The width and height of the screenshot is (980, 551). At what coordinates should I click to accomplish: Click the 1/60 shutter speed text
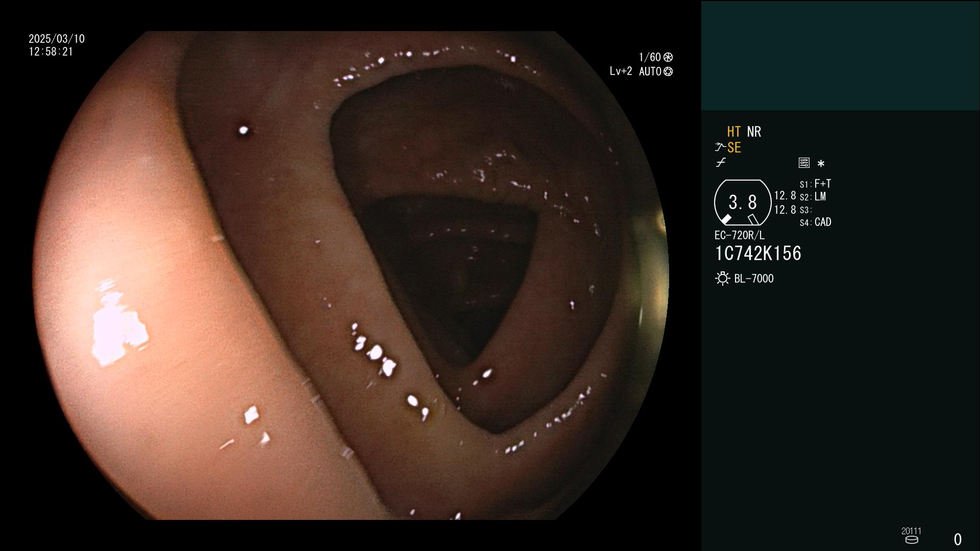click(x=650, y=57)
